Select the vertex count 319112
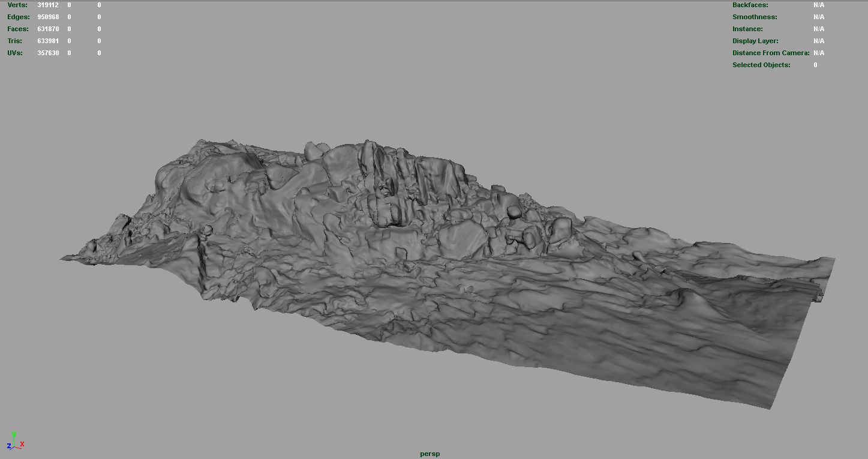The image size is (868, 459). click(48, 5)
